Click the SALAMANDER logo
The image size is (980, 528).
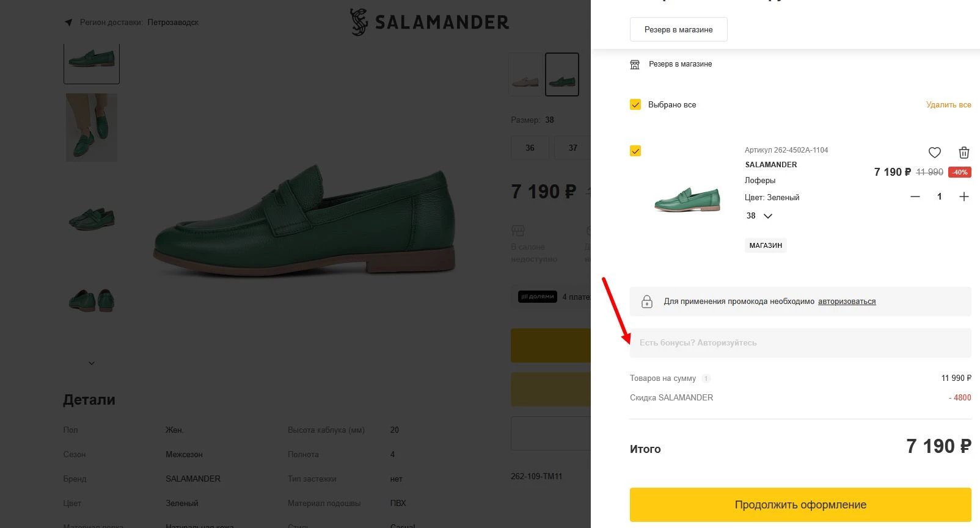[x=430, y=22]
